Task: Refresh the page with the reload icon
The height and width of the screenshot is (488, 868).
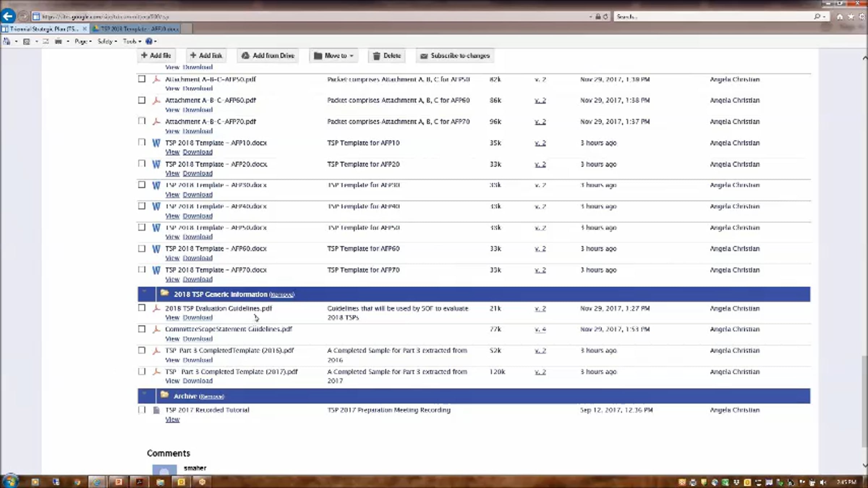Action: (605, 17)
